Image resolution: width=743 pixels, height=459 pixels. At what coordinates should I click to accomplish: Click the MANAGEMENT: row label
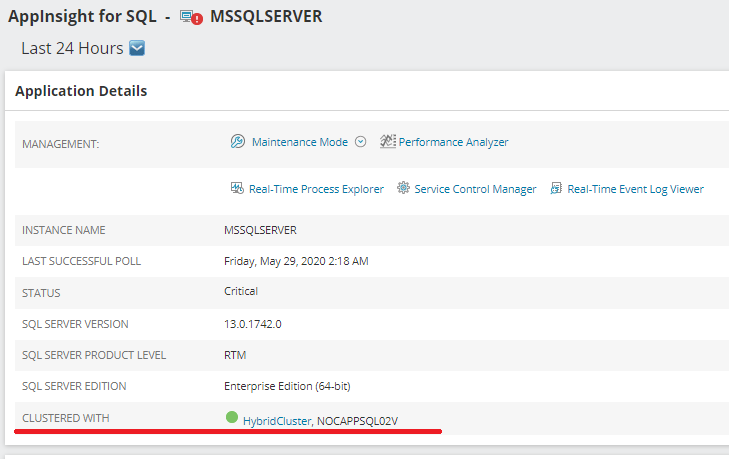pyautogui.click(x=61, y=144)
